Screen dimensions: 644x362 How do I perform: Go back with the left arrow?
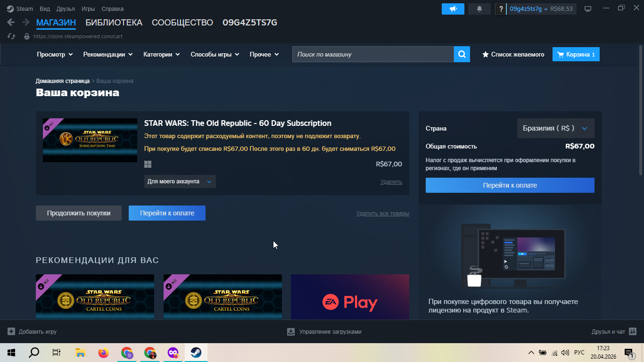tap(11, 22)
